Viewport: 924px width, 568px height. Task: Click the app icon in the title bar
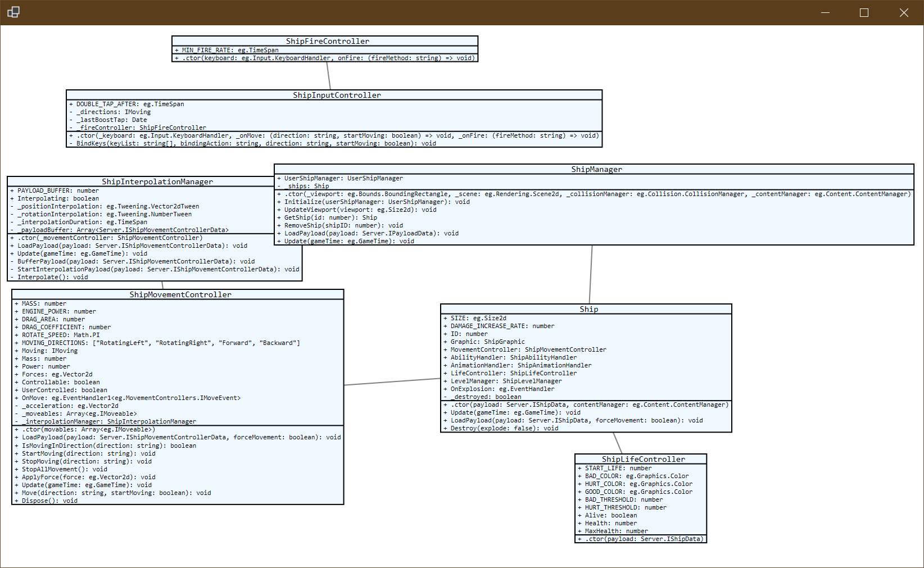coord(13,12)
